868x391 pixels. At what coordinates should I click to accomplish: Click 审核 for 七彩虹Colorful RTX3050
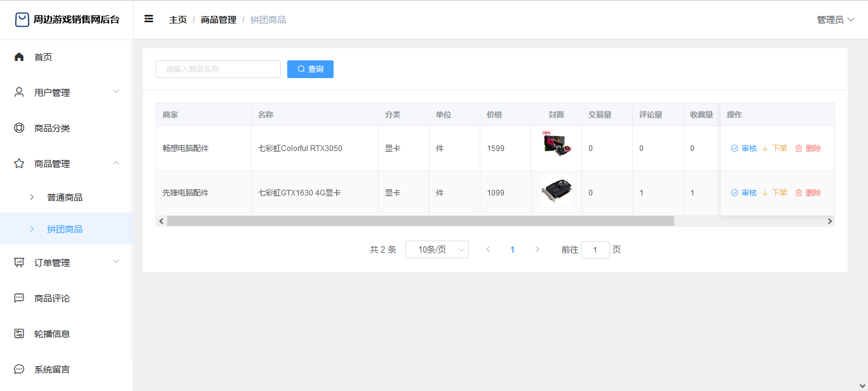click(743, 149)
